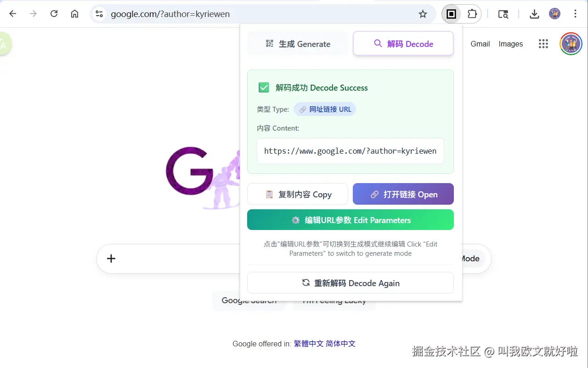Open the Downloads icon

click(x=534, y=14)
